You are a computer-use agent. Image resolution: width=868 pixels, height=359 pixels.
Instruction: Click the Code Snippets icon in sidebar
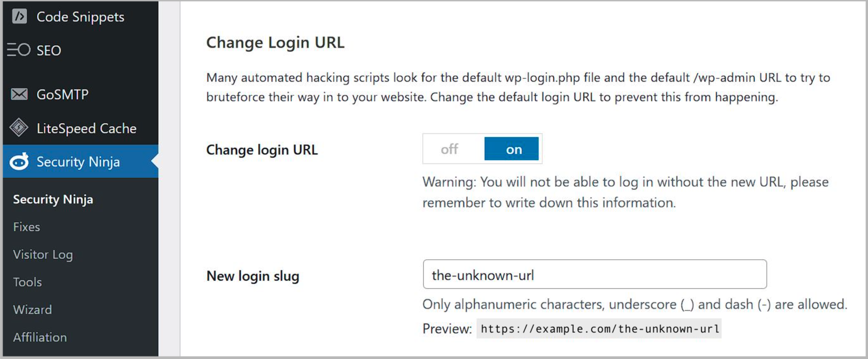click(x=19, y=17)
